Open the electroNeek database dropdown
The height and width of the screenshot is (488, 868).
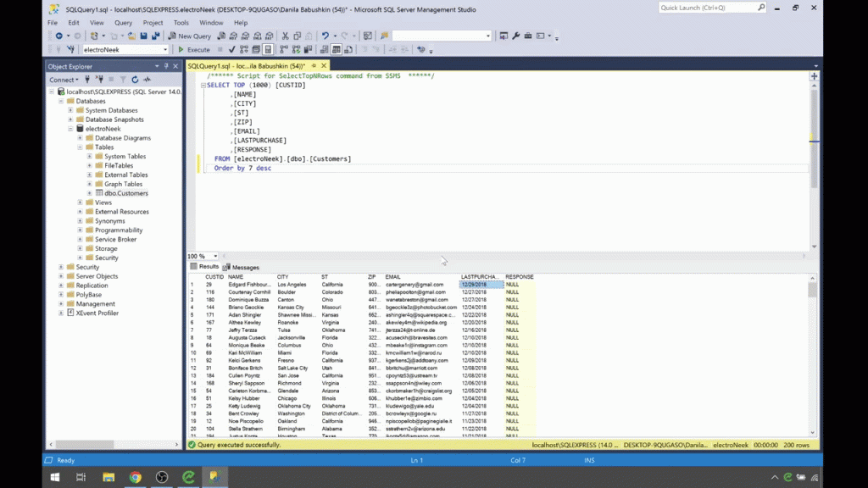coord(166,50)
